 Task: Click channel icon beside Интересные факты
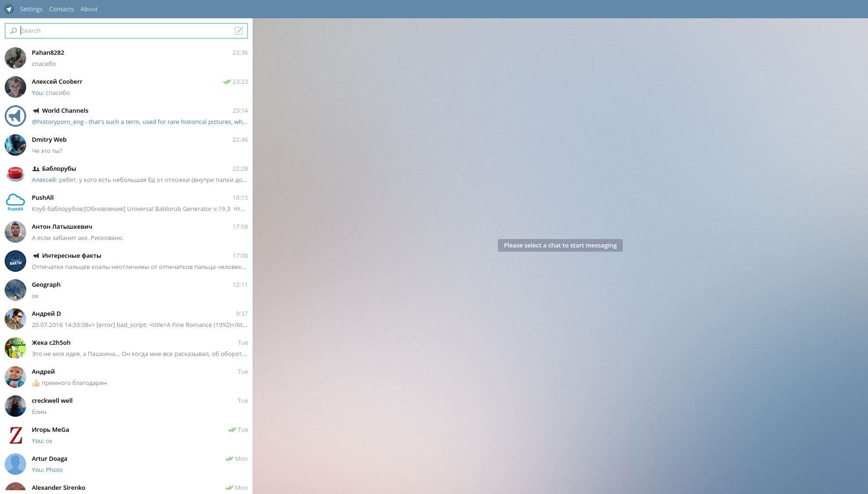pos(36,256)
